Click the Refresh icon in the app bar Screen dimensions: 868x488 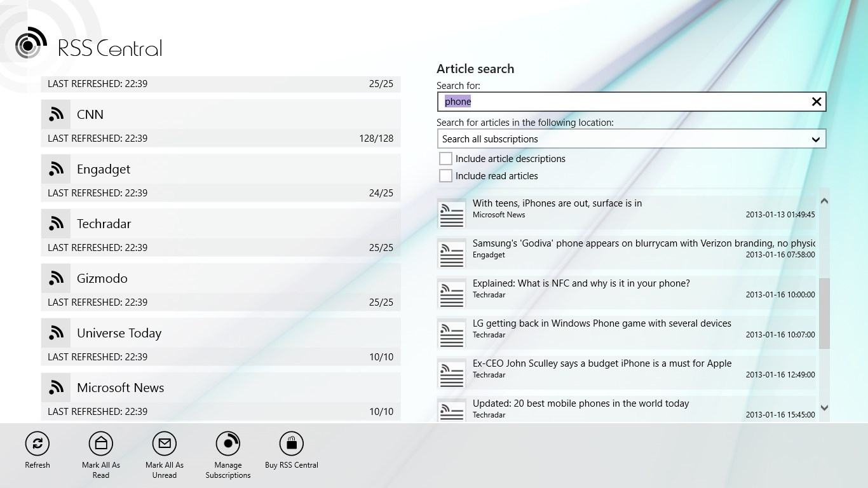click(x=37, y=443)
